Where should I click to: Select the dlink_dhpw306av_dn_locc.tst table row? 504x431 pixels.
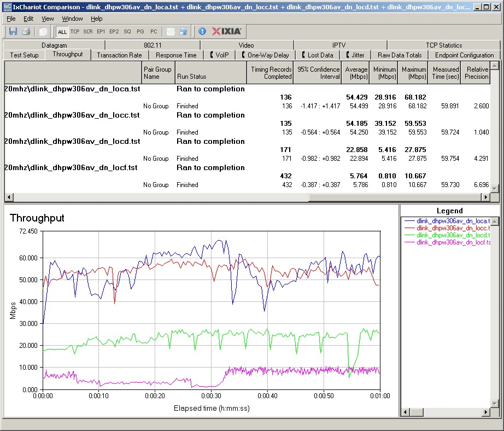247,115
